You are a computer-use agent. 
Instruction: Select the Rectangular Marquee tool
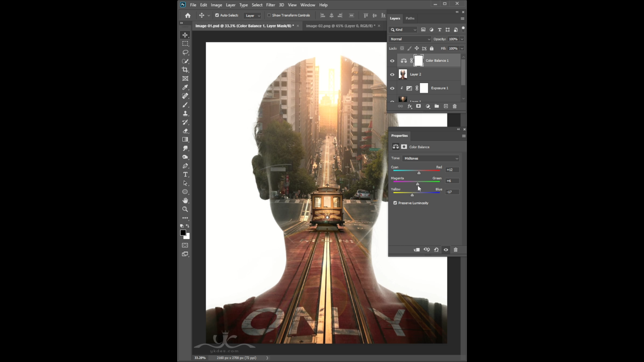coord(185,44)
